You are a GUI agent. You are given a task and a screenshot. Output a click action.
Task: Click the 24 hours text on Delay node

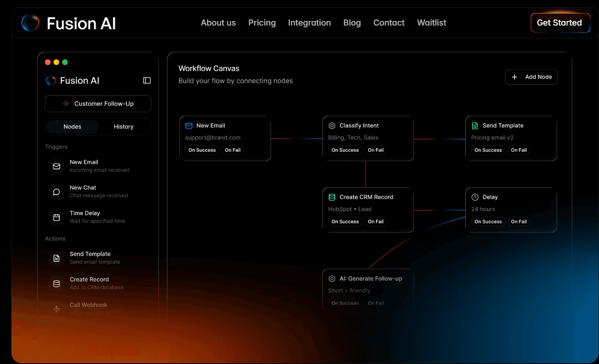[483, 210]
